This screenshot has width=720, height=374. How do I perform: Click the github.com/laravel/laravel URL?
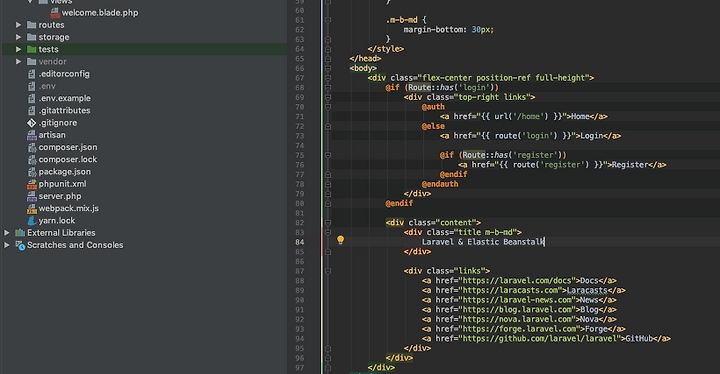coord(541,339)
